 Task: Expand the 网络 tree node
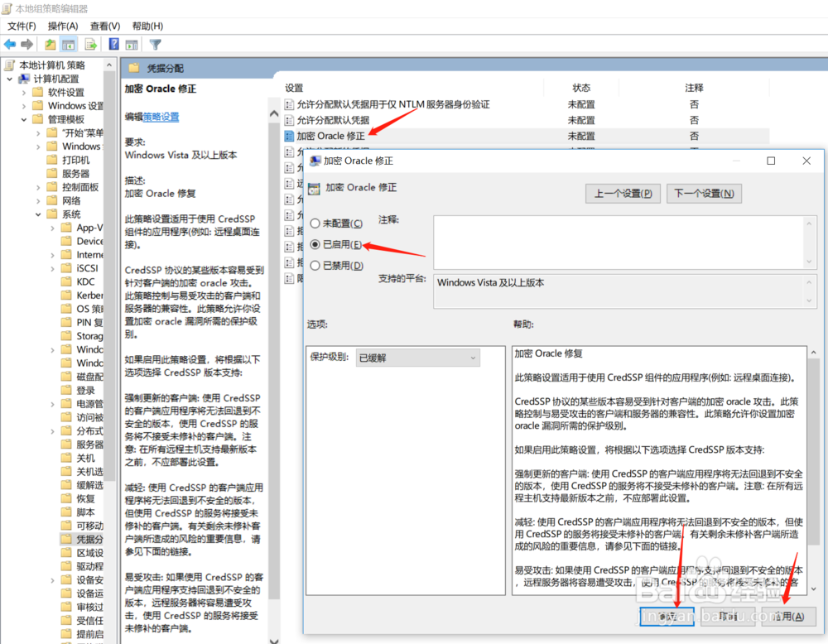(x=38, y=200)
